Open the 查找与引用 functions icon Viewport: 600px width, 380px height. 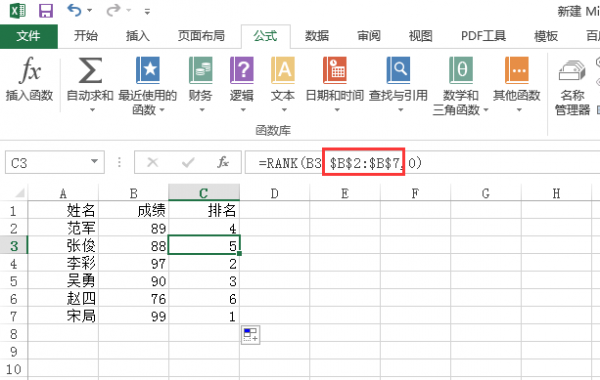click(398, 70)
